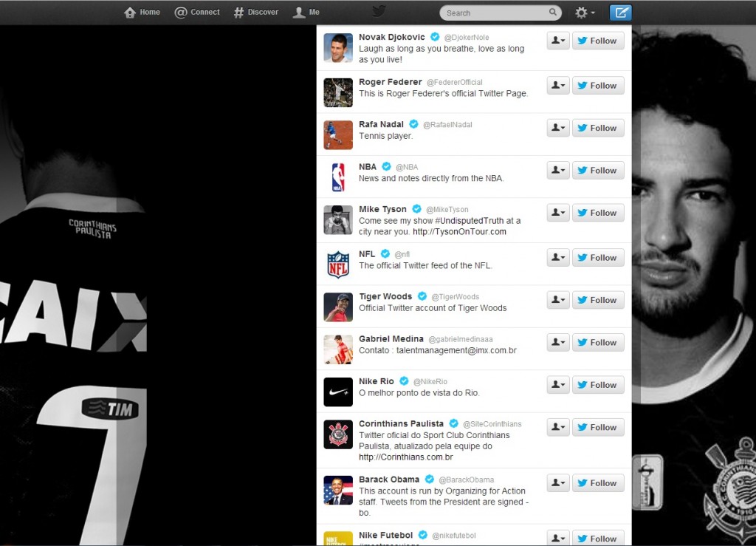Click the Gabriel Medina name link
756x546 pixels.
click(391, 339)
